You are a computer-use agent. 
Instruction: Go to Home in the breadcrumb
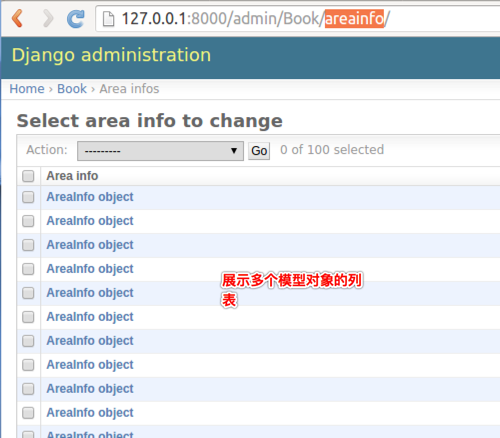point(27,89)
